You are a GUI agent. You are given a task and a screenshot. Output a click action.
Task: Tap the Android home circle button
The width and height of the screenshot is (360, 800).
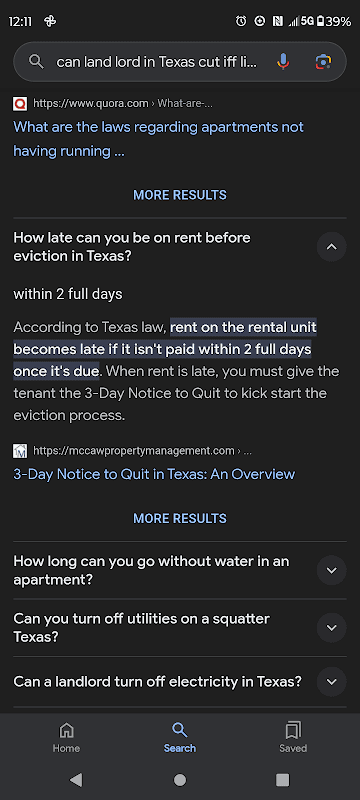click(x=179, y=780)
